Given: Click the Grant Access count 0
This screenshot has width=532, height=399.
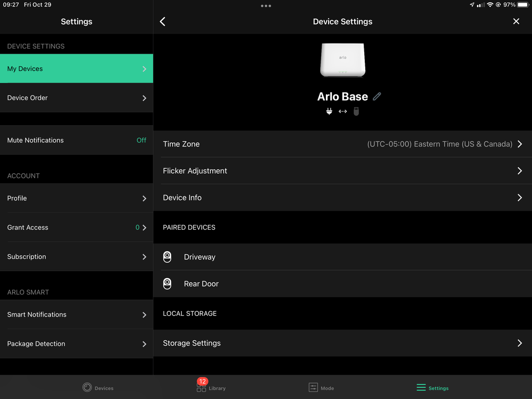Looking at the screenshot, I should (x=137, y=227).
